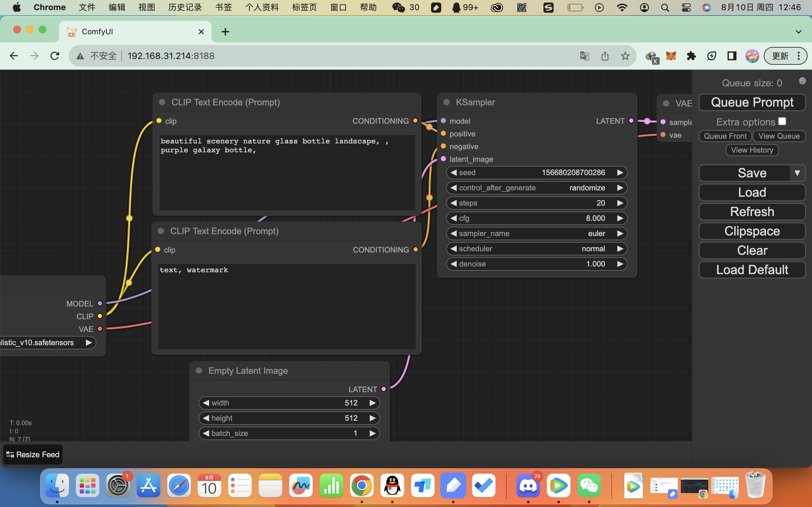The width and height of the screenshot is (812, 507).
Task: Click the Load Default button
Action: 752,270
